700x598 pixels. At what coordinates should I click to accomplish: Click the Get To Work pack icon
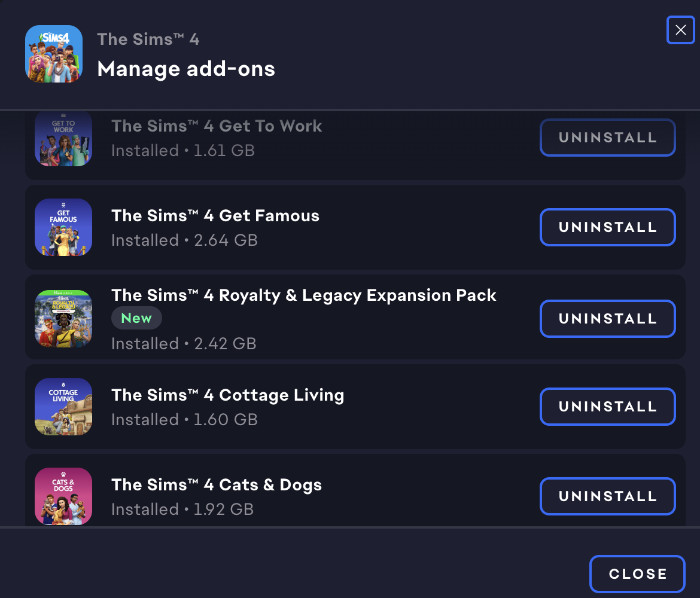(x=63, y=139)
